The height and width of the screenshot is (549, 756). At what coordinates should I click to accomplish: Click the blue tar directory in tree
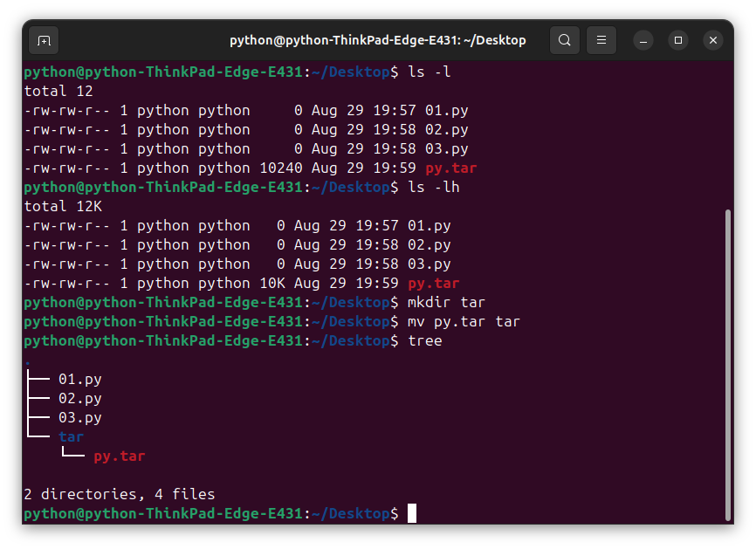click(x=72, y=437)
